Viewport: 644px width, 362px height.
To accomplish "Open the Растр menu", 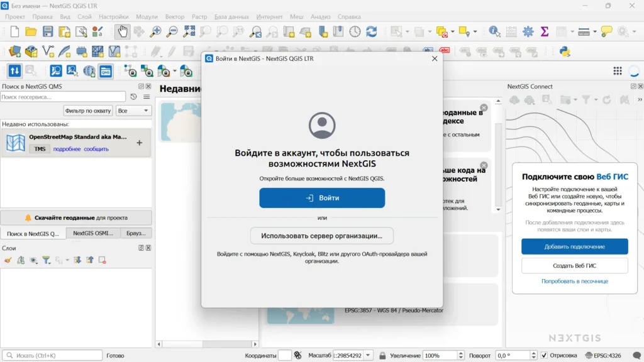I will tap(199, 17).
